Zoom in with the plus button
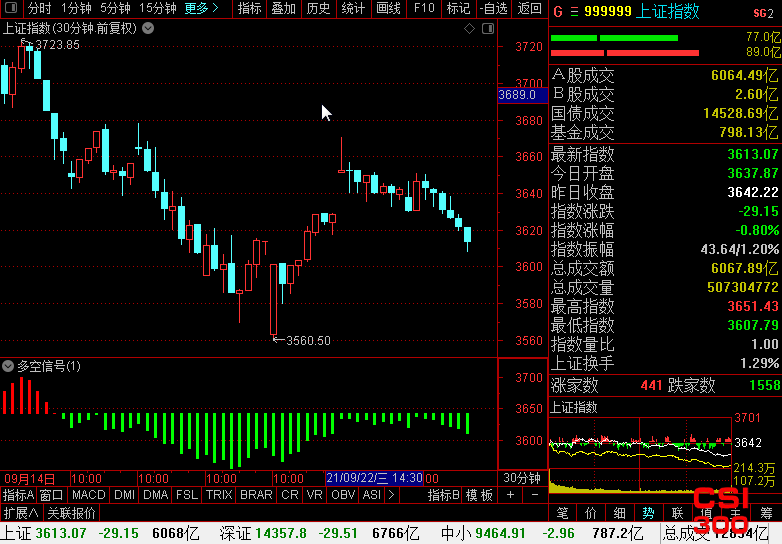This screenshot has width=782, height=544. 510,495
